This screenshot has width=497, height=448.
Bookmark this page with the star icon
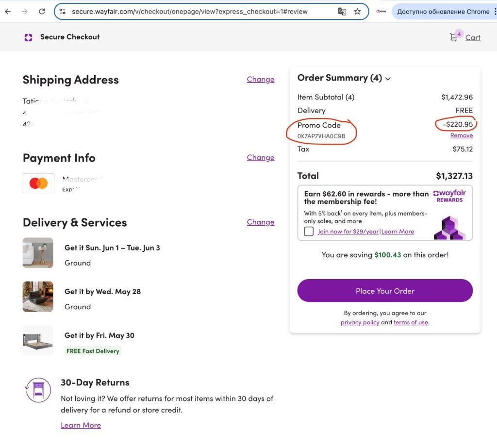coord(358,11)
